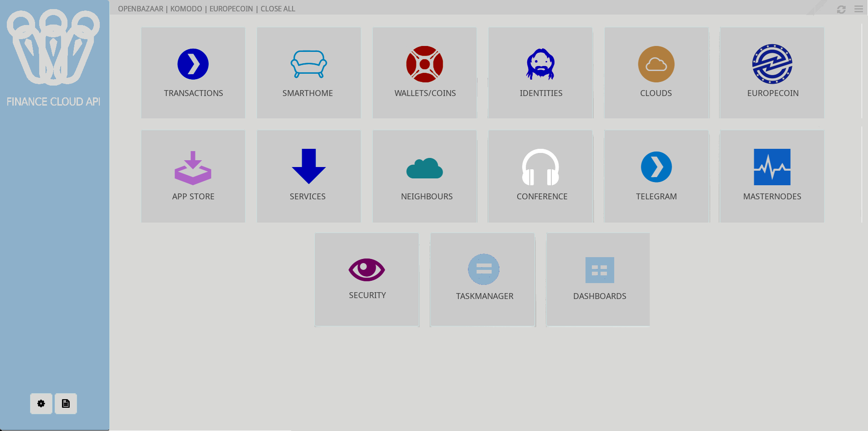868x431 pixels.
Task: Click the settings gear button in sidebar
Action: 41,404
